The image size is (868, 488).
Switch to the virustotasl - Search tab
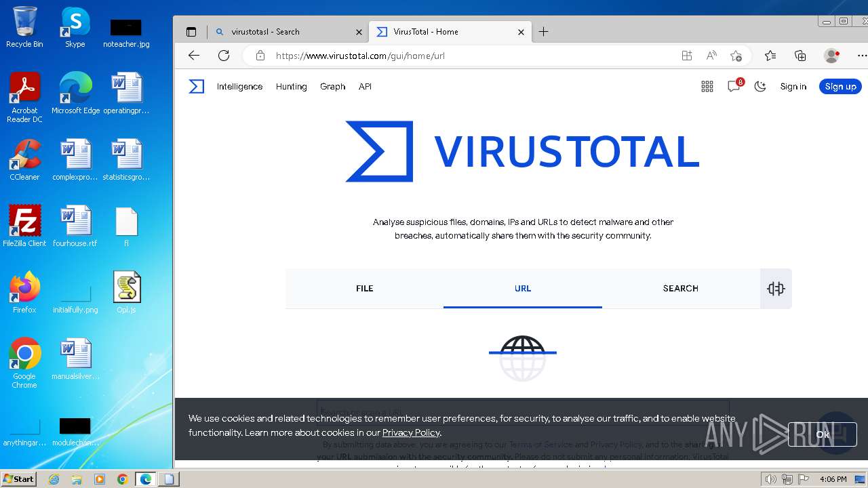tap(288, 32)
